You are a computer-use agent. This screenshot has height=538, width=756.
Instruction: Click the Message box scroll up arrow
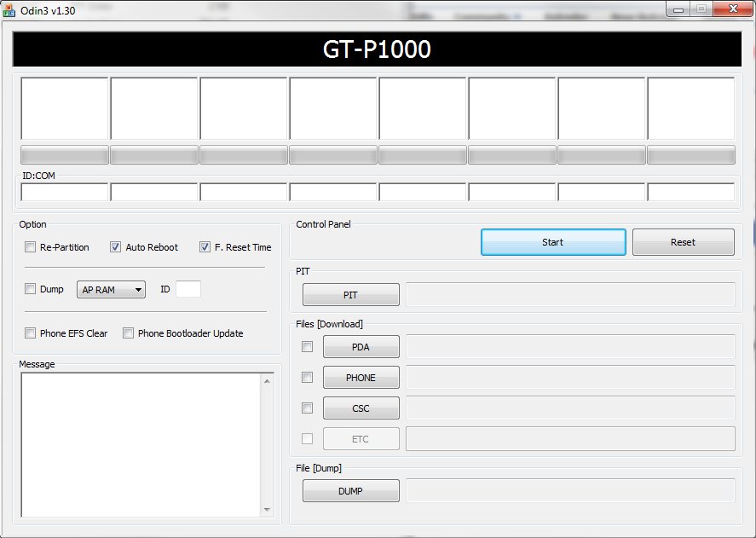tap(267, 381)
